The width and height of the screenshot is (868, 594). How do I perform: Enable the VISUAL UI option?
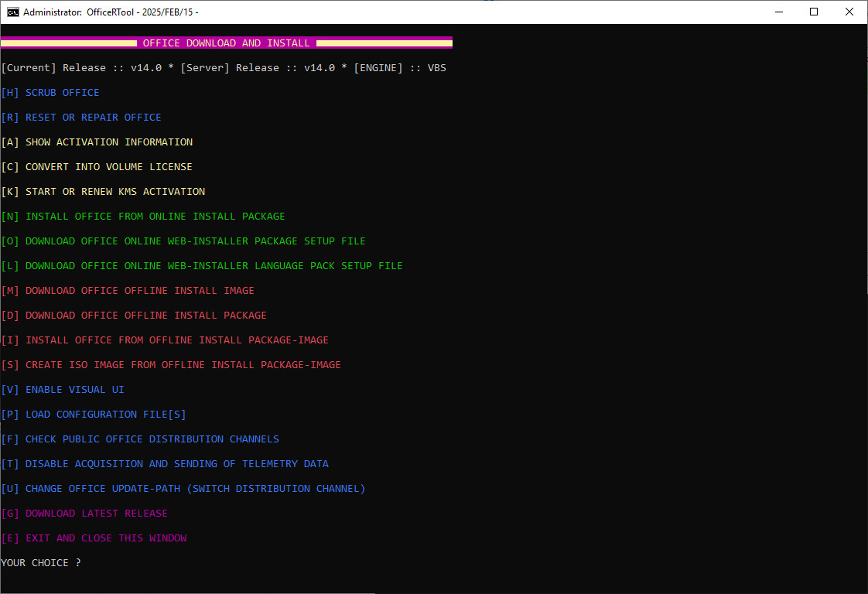click(x=74, y=390)
